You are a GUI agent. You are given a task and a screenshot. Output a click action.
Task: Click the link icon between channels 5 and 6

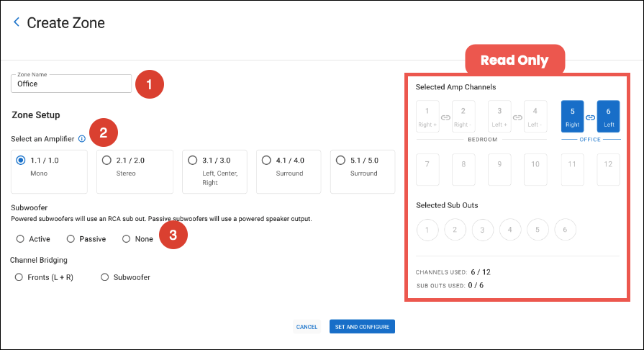[x=590, y=117]
